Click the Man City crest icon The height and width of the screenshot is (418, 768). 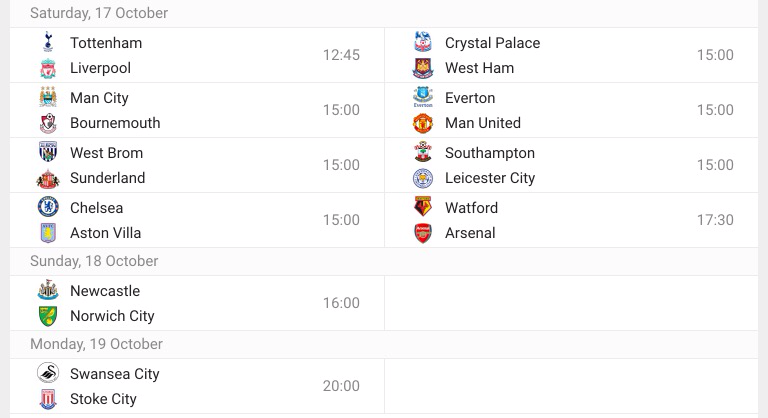coord(48,98)
